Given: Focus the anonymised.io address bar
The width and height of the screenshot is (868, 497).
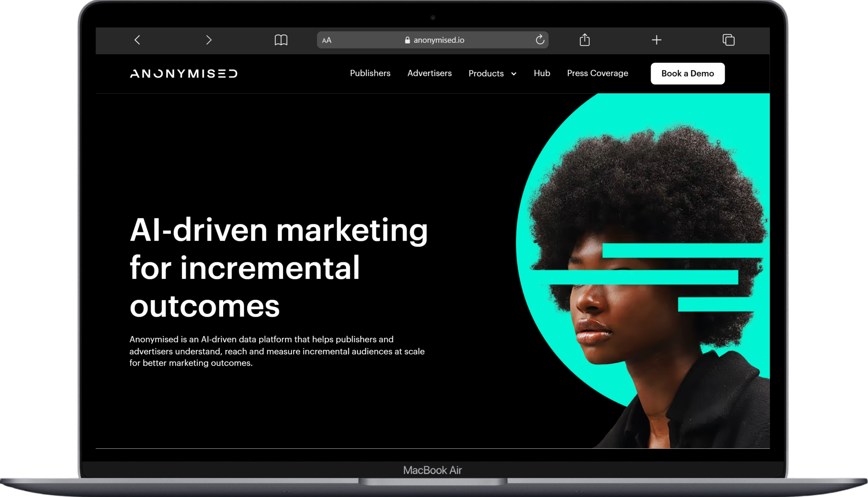Looking at the screenshot, I should [x=433, y=40].
